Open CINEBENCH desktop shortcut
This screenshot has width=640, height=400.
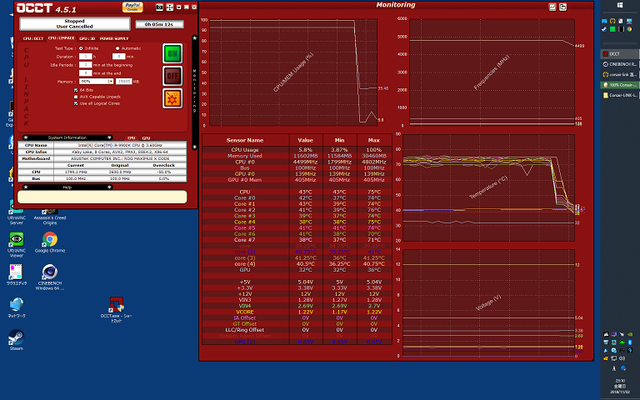click(x=50, y=277)
